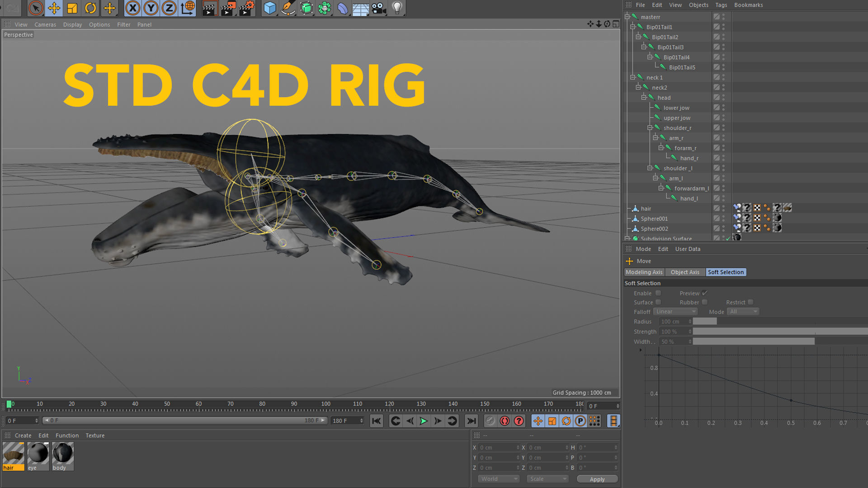Open the World coordinate system dropdown

pyautogui.click(x=499, y=479)
